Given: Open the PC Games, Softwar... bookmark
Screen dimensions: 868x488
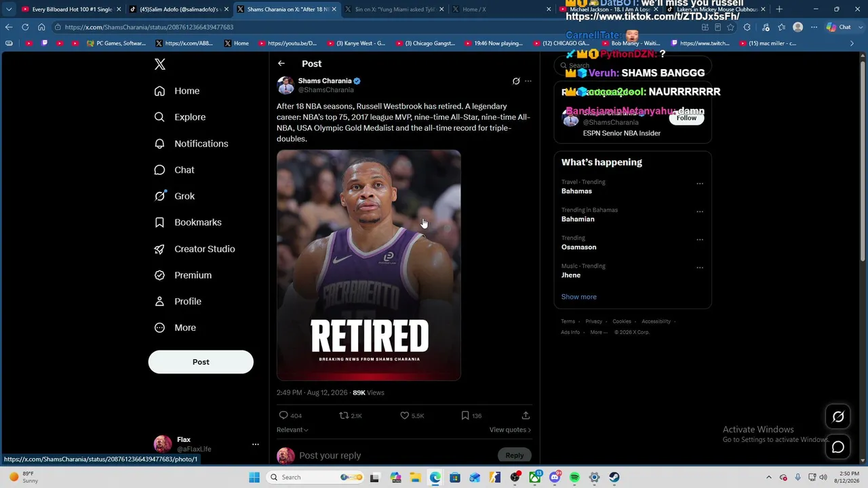Looking at the screenshot, I should click(x=116, y=43).
